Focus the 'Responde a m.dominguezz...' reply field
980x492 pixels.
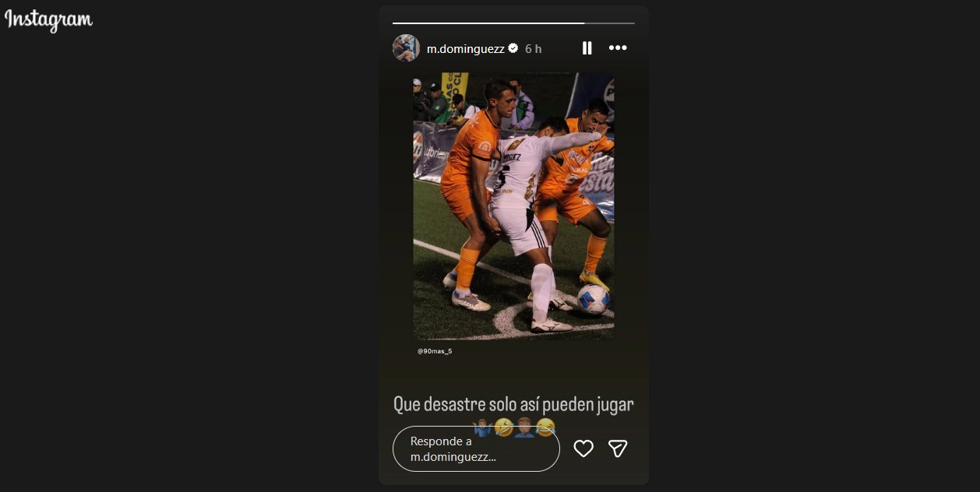[x=476, y=448]
